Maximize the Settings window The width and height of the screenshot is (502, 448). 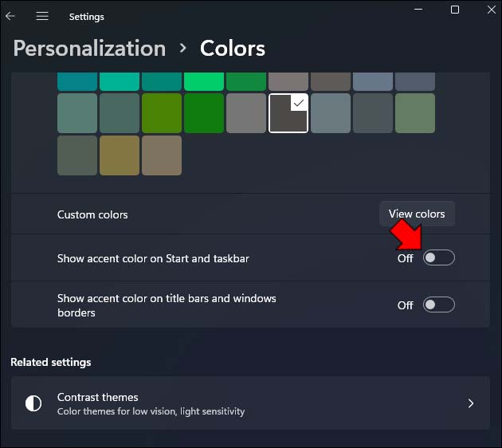[x=455, y=10]
